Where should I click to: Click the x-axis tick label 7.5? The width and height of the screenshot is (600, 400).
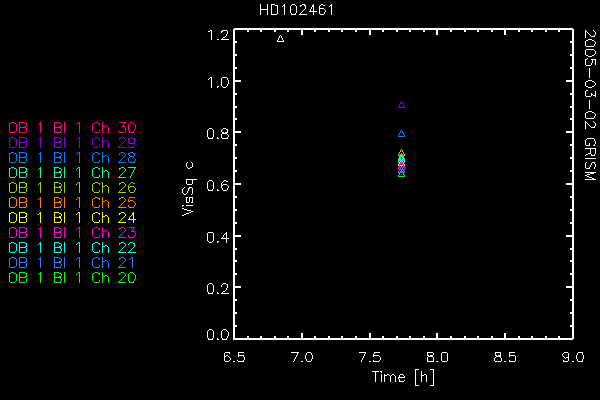pyautogui.click(x=370, y=357)
